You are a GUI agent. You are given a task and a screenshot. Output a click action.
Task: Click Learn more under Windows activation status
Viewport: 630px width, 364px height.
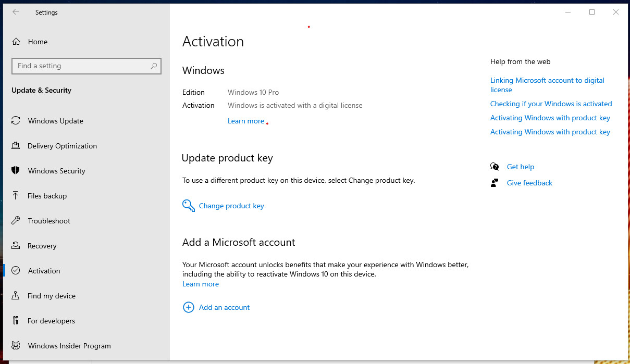(246, 121)
